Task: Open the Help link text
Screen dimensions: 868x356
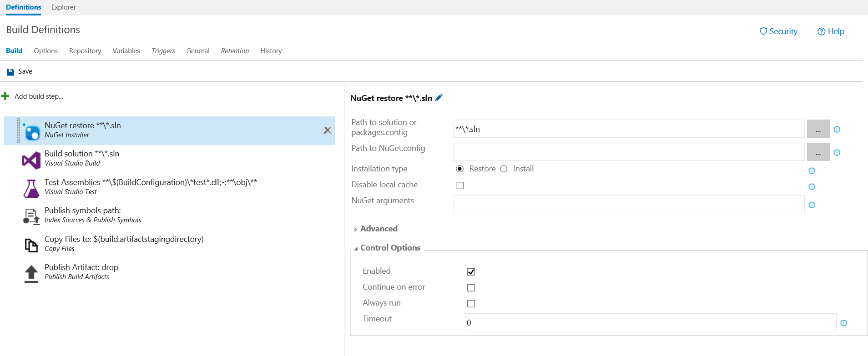Action: pos(836,31)
